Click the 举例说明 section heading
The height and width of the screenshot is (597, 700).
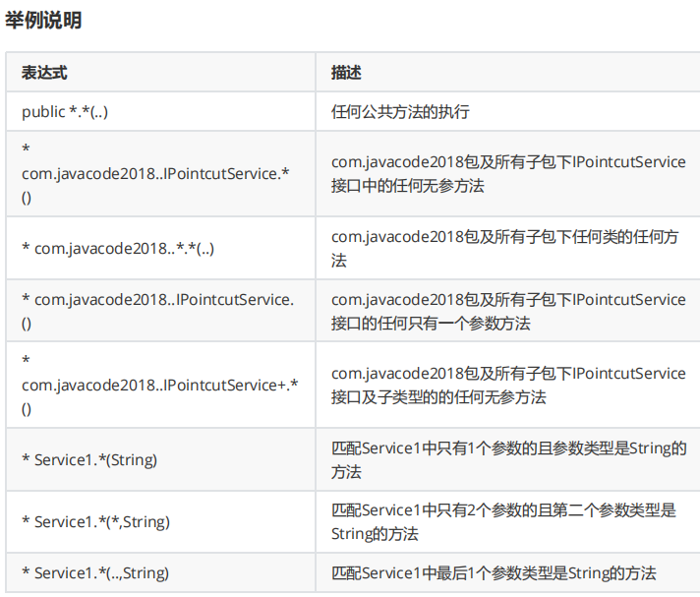(x=43, y=21)
